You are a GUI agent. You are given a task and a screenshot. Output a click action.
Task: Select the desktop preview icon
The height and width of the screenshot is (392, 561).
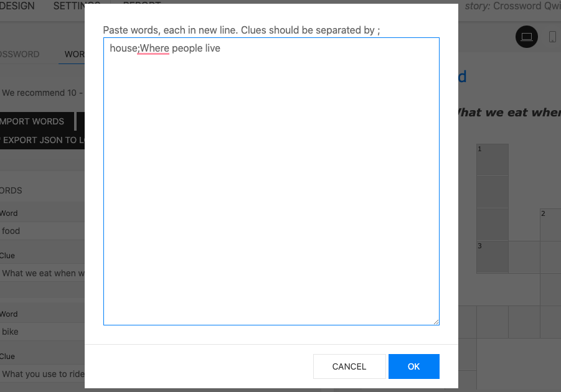point(527,37)
